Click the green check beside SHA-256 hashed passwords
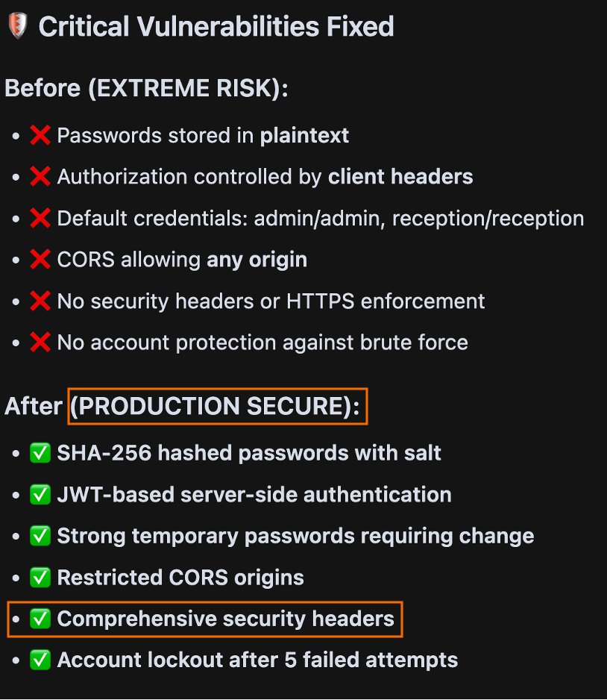This screenshot has width=607, height=700. pyautogui.click(x=40, y=453)
